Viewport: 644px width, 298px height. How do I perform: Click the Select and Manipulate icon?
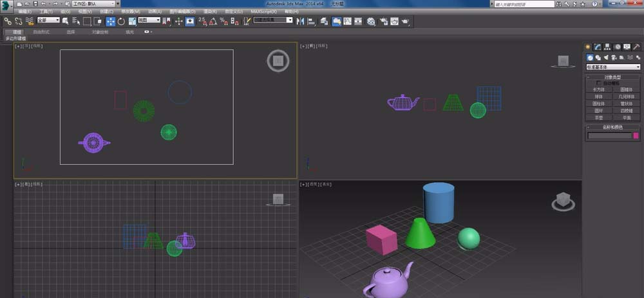click(x=178, y=21)
